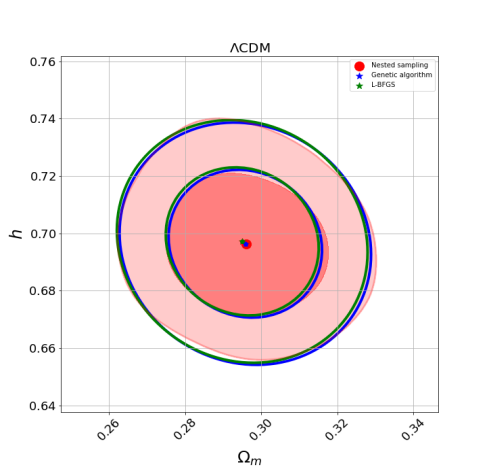The image size is (487, 471).
Task: Click the ΛCDM plot title
Action: click(x=250, y=48)
